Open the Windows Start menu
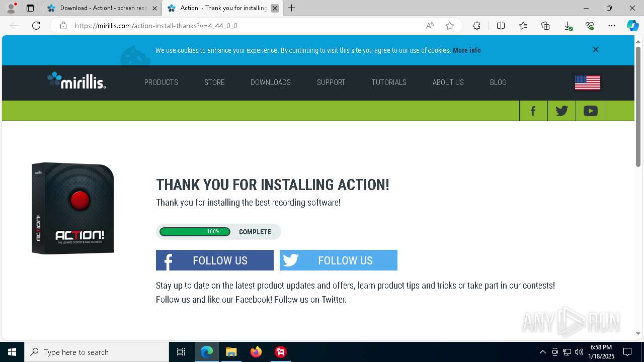Viewport: 644px width, 362px height. 12,352
